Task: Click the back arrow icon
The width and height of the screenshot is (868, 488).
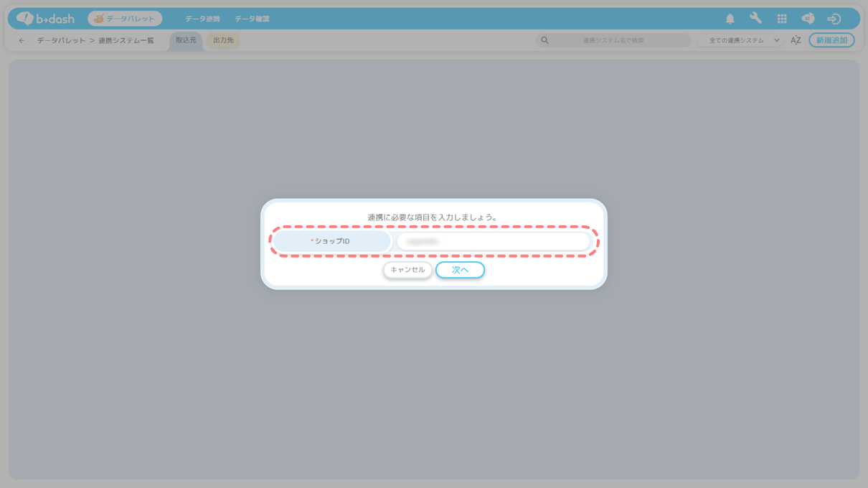Action: coord(22,41)
